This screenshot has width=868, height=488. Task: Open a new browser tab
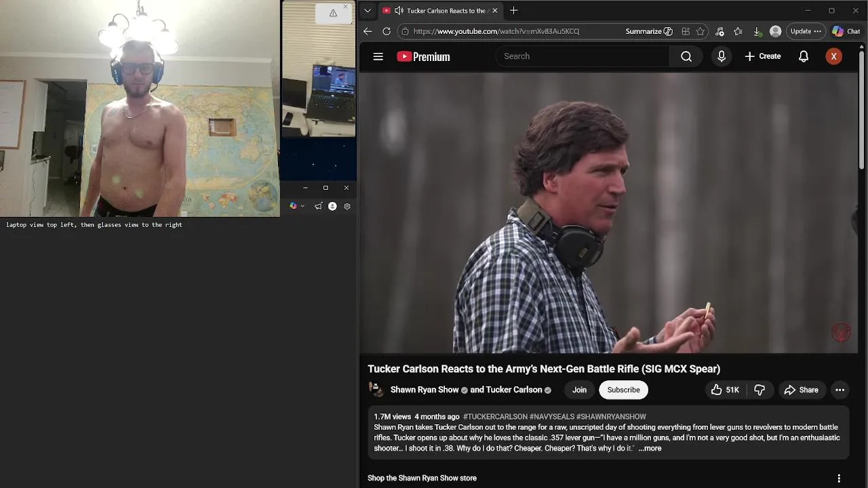[x=513, y=11]
